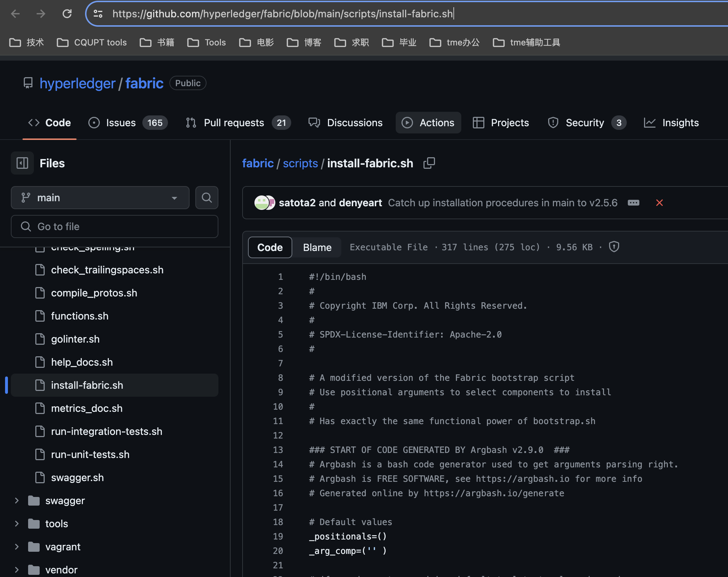Screen dimensions: 728x577
Task: Click the security shield icon beside file size
Action: pyautogui.click(x=614, y=247)
